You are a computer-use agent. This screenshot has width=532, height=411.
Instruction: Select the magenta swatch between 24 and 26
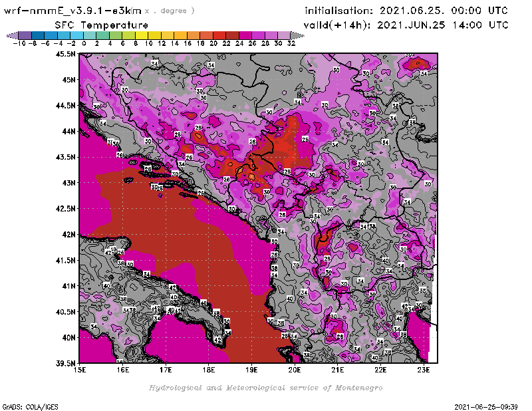tap(245, 35)
